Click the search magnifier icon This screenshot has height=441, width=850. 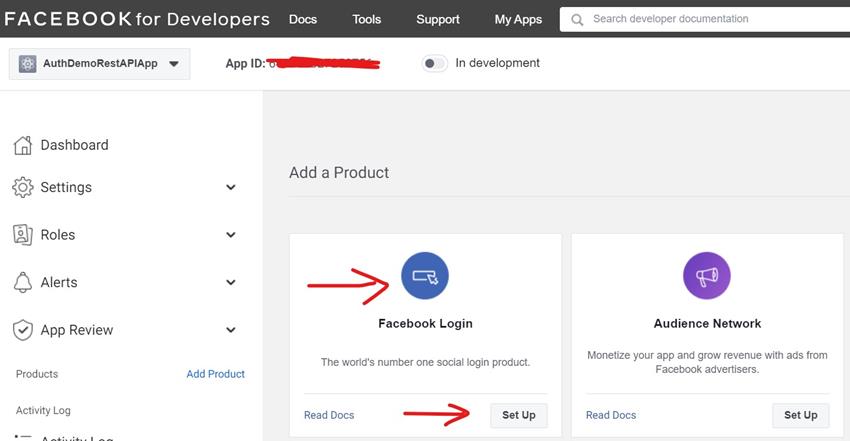pyautogui.click(x=577, y=20)
